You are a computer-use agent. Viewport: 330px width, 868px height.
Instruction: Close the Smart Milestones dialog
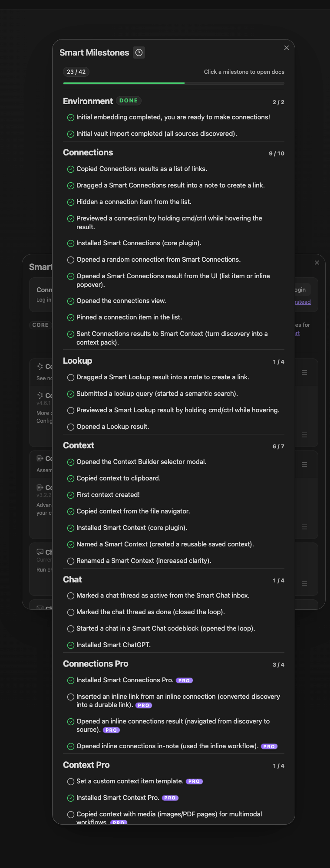[x=287, y=48]
